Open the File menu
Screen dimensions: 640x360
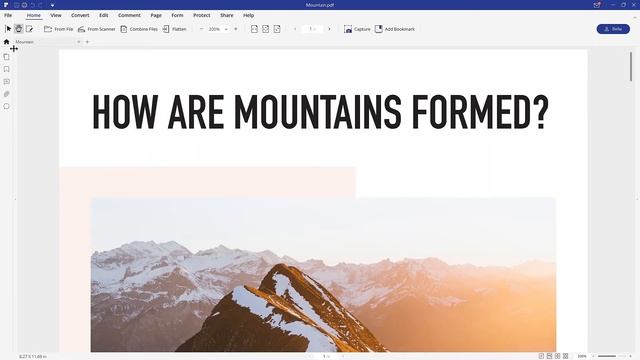8,15
